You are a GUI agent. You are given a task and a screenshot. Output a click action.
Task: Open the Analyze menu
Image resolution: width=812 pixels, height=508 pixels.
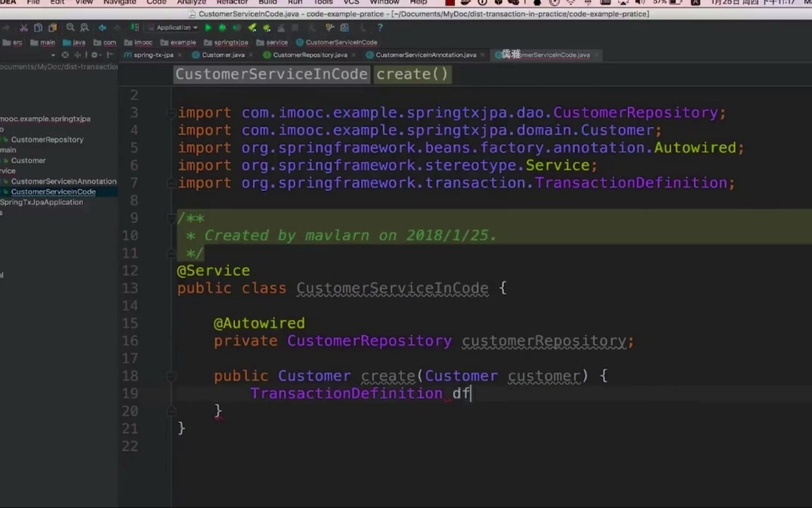pyautogui.click(x=192, y=2)
